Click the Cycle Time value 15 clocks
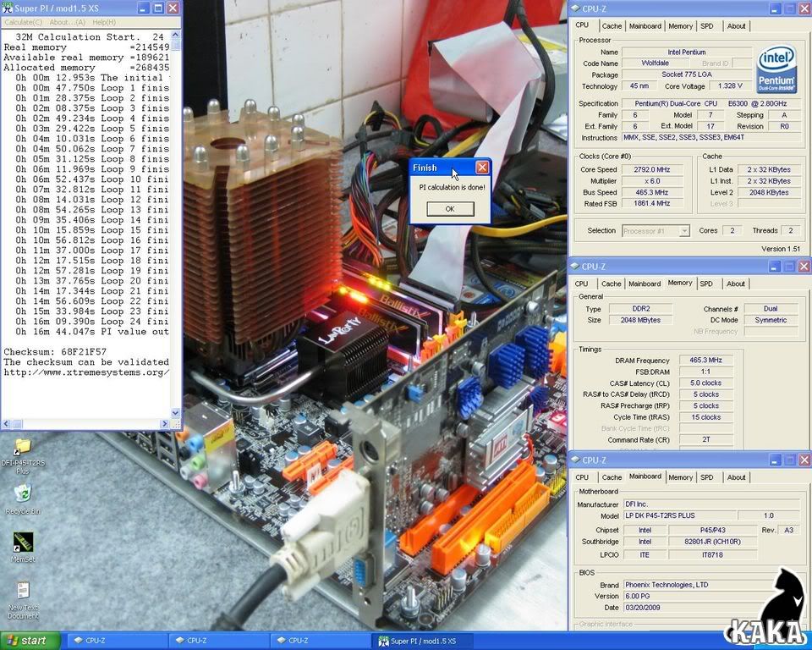Screen dimensions: 812x650 [705, 416]
